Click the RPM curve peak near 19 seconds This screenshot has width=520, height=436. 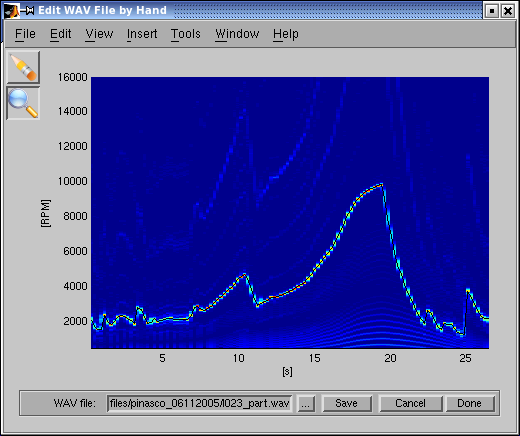(381, 184)
